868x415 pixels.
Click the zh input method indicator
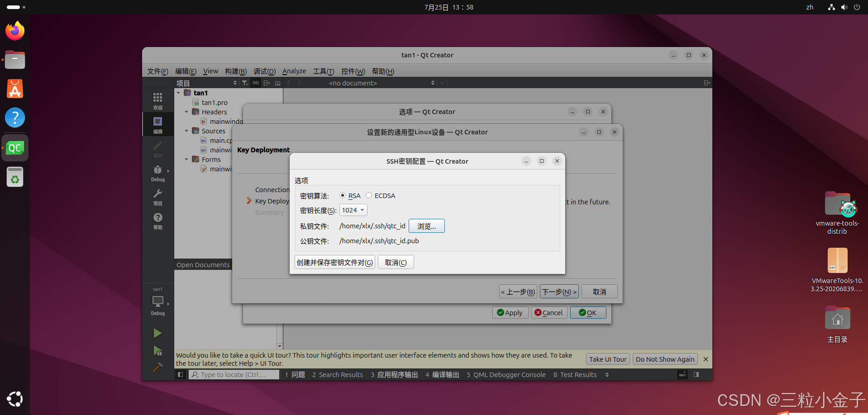(810, 7)
